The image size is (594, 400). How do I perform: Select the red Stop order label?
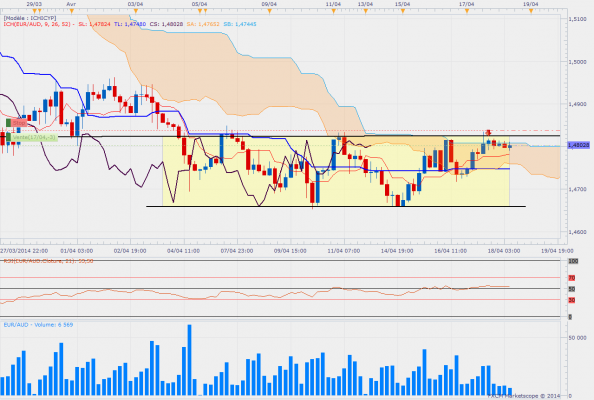click(19, 123)
